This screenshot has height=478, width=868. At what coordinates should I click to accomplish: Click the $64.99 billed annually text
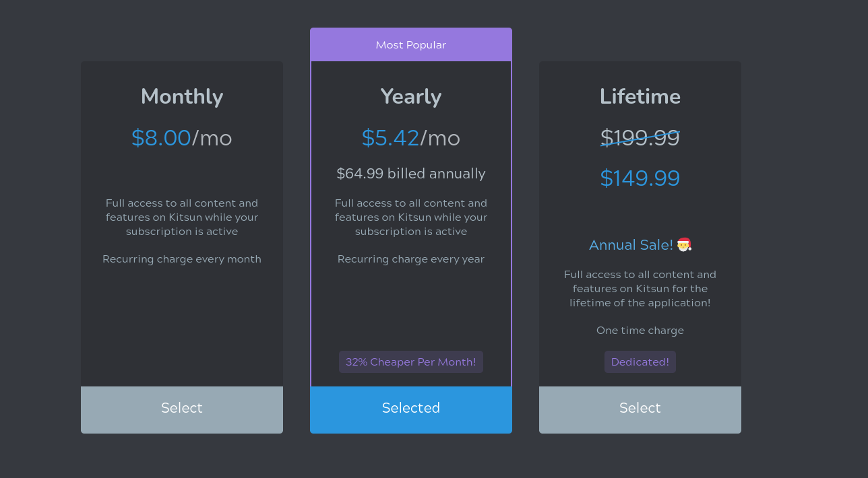point(411,174)
